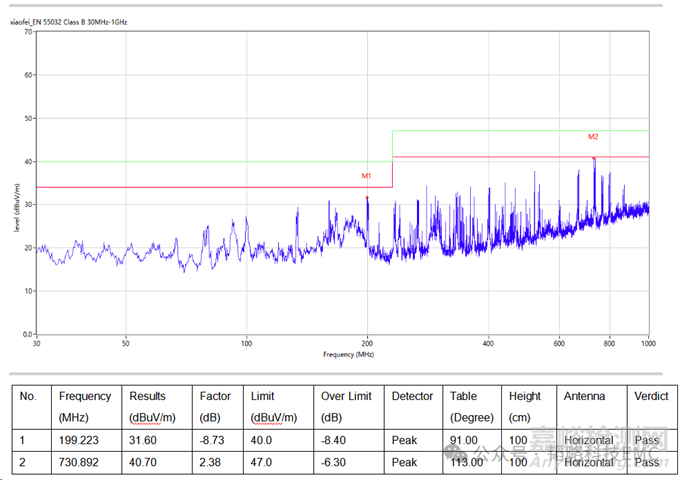Select the 199.223 frequency cell

[79, 439]
